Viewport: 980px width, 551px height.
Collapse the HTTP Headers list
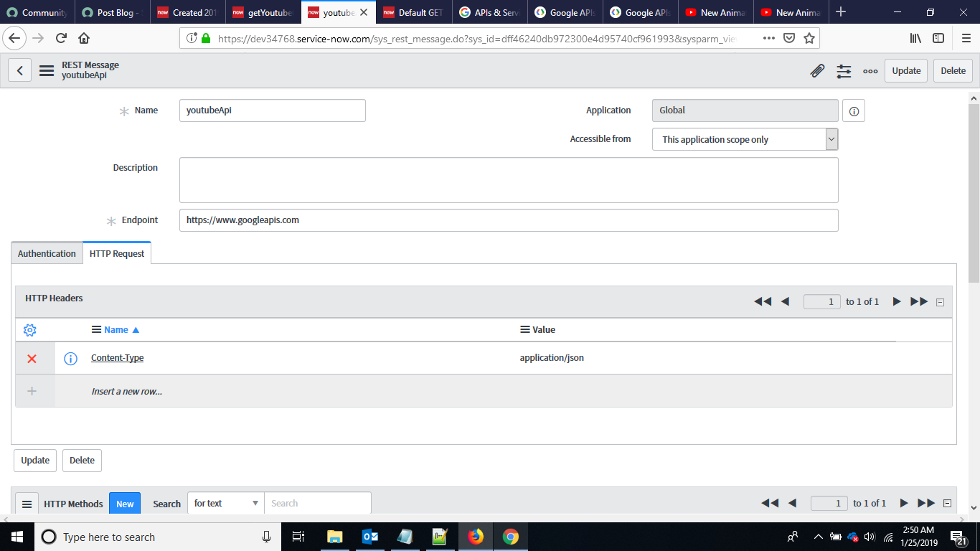click(940, 302)
